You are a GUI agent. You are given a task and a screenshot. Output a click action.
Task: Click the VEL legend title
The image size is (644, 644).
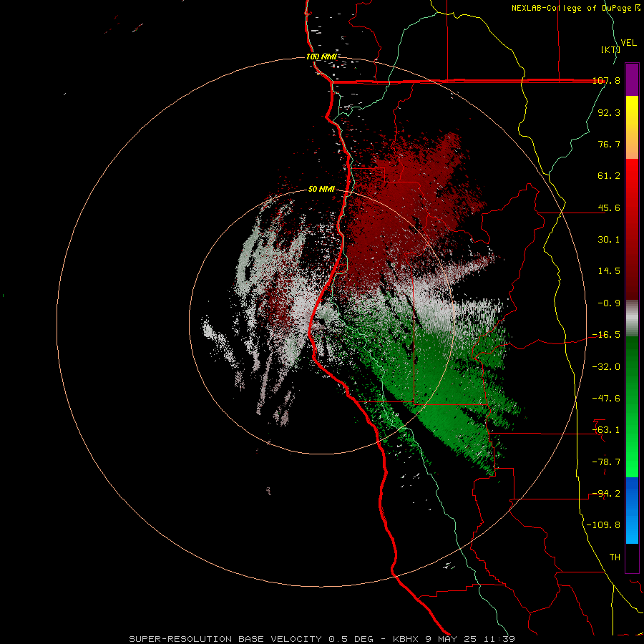pos(628,43)
